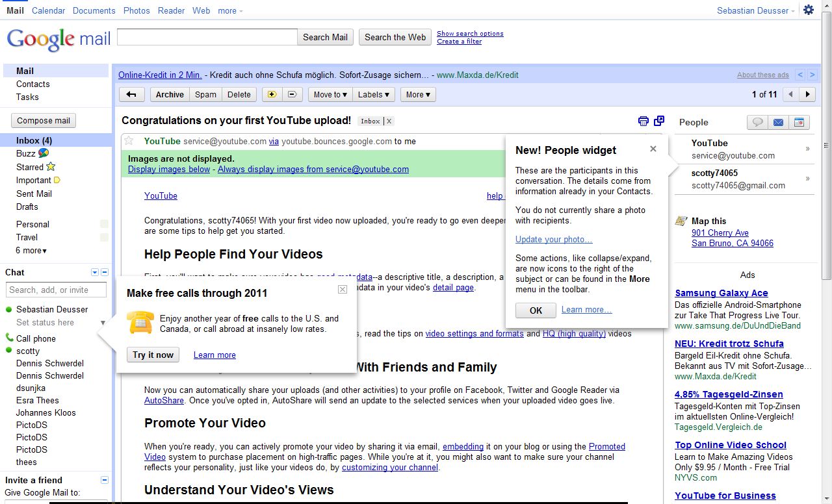Screen dimensions: 832x504
Task: Start chat with people widget bubble icon
Action: tap(757, 122)
